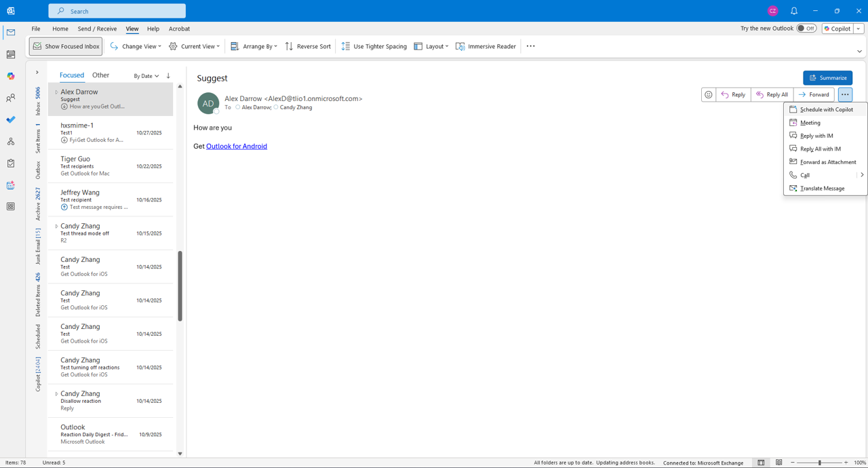
Task: Click the Search box at top
Action: [x=117, y=11]
